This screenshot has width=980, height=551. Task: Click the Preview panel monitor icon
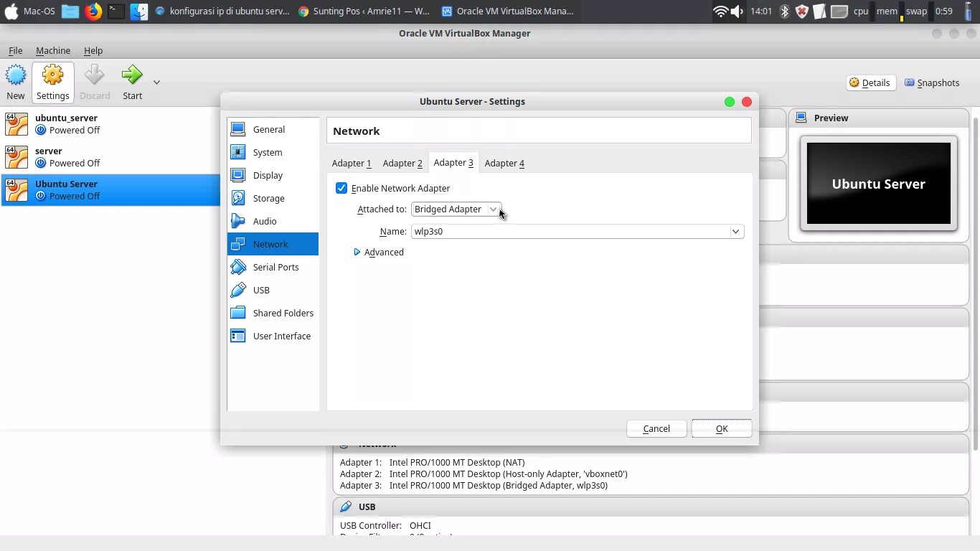click(x=801, y=118)
